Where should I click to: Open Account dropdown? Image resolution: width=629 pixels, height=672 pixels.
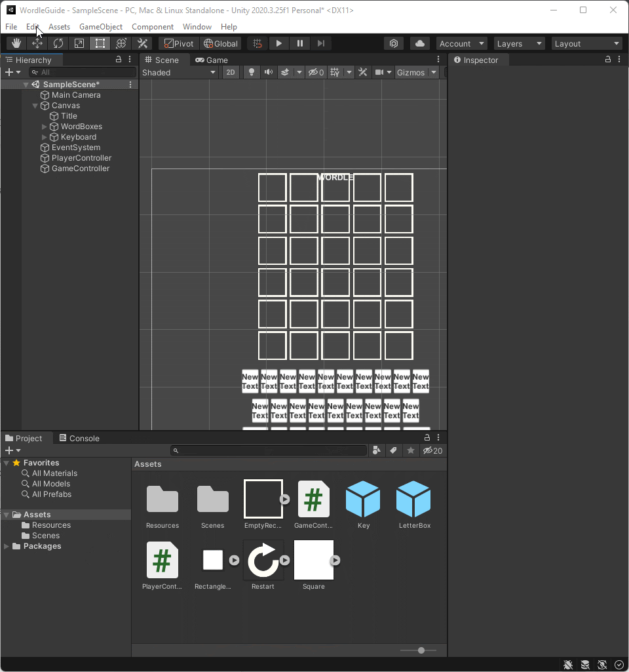click(x=461, y=43)
